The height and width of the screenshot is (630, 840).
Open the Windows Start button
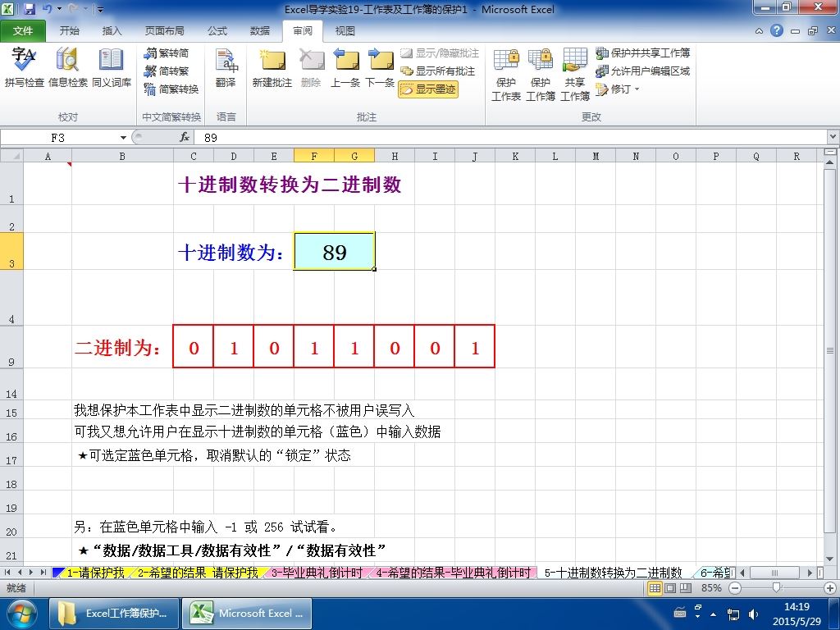(x=21, y=614)
